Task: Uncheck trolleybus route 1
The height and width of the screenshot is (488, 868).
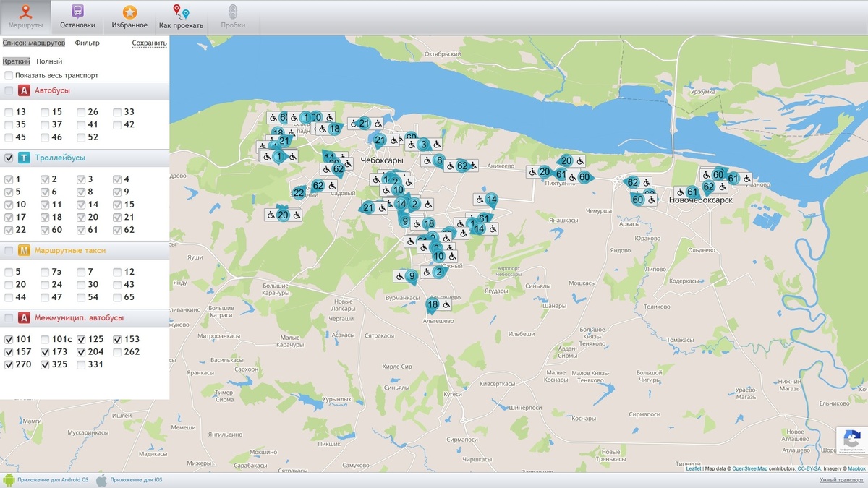Action: 9,179
